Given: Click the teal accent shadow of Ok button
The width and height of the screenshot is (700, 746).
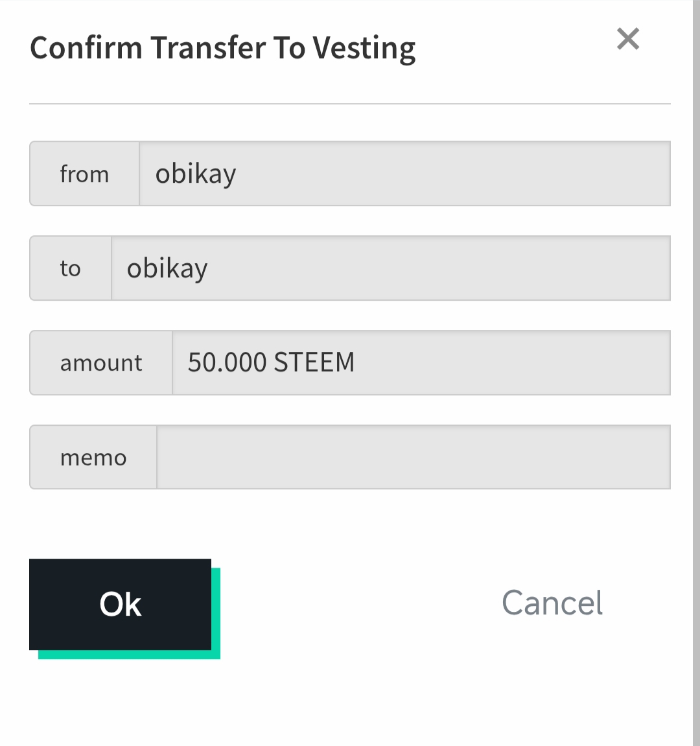Looking at the screenshot, I should [x=130, y=655].
